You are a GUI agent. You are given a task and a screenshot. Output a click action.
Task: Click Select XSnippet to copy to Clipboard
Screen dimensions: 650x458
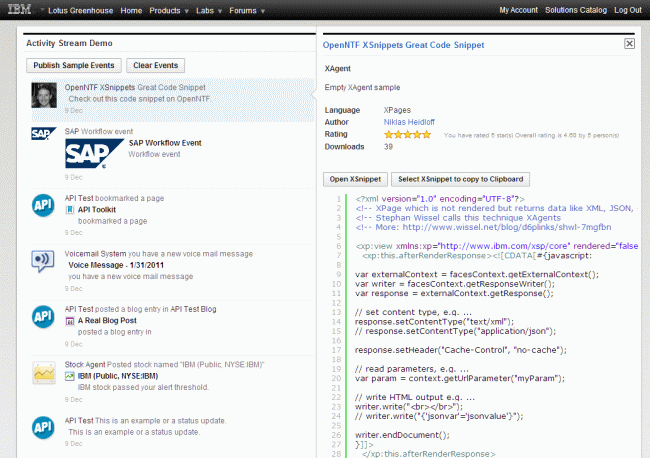pos(461,179)
